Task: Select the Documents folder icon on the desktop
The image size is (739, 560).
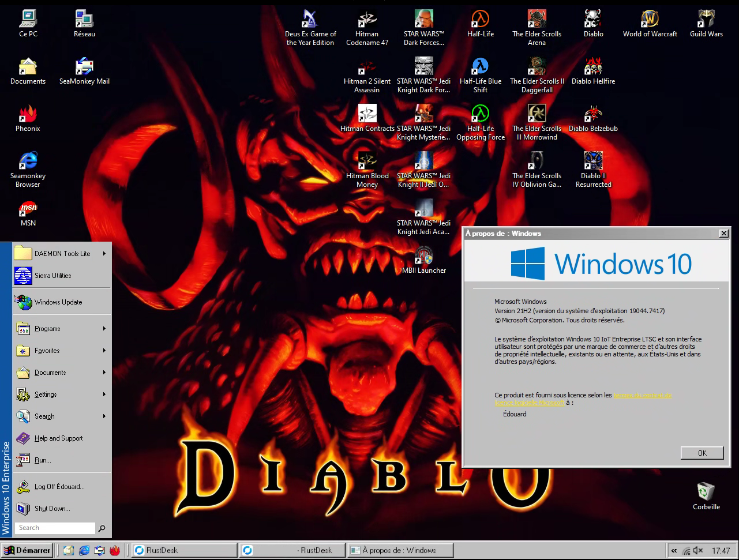Action: tap(28, 71)
